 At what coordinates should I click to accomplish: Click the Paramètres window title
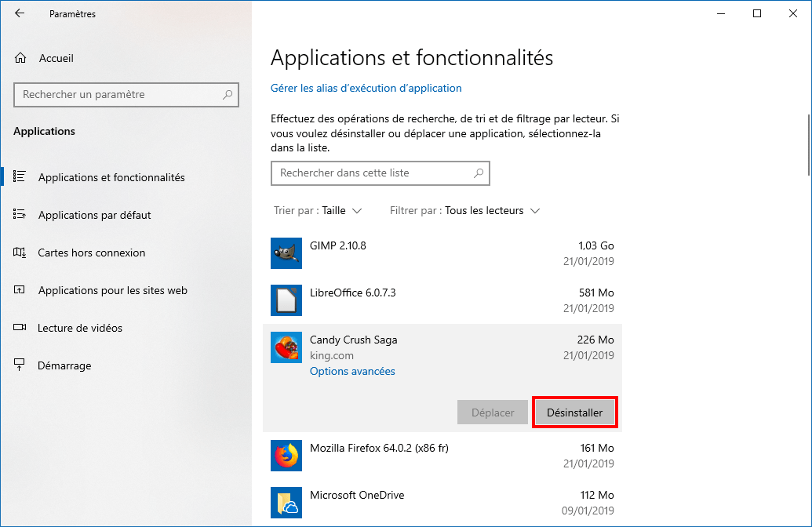72,14
